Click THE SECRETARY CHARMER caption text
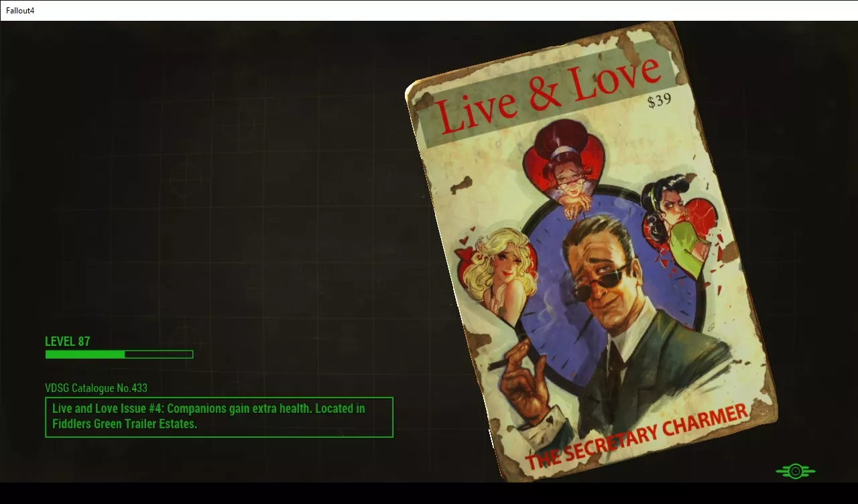Screen dimensions: 858x504 click(635, 438)
